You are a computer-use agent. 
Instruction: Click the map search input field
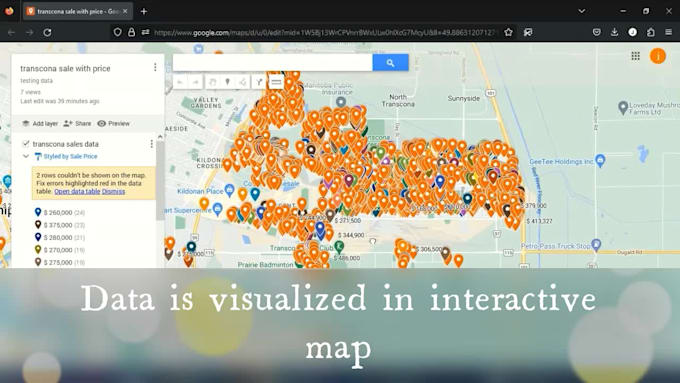click(272, 62)
